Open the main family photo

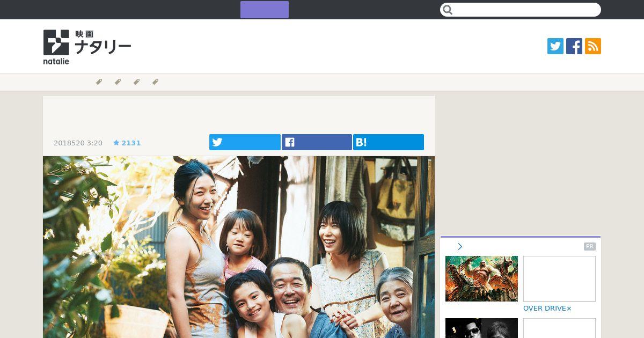(x=239, y=247)
